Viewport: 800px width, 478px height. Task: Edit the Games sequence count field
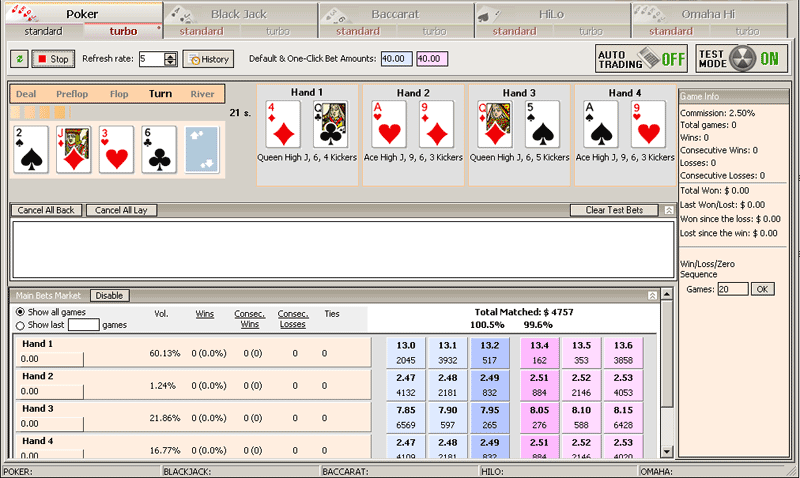click(x=733, y=289)
